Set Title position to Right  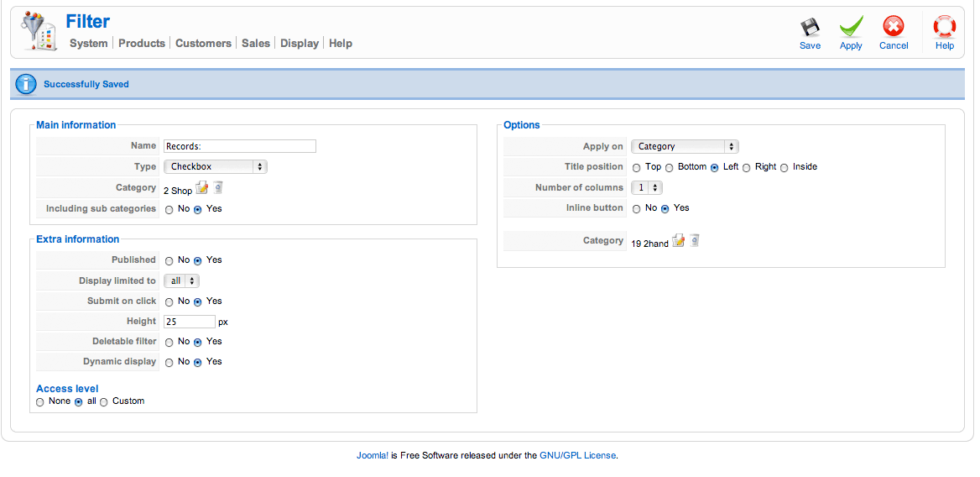[x=746, y=168]
